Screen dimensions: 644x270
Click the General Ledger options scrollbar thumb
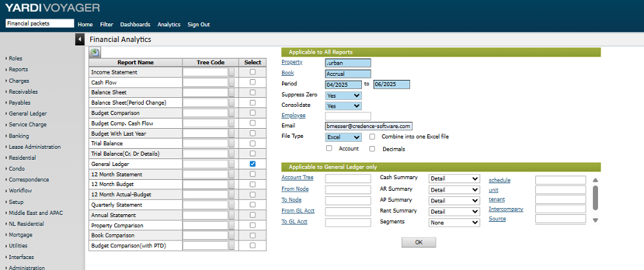595,198
